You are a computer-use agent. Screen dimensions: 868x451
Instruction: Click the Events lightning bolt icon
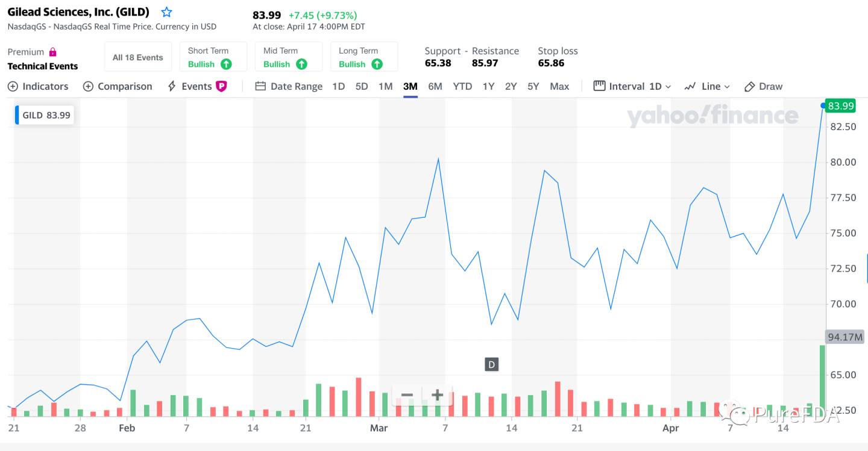click(172, 87)
